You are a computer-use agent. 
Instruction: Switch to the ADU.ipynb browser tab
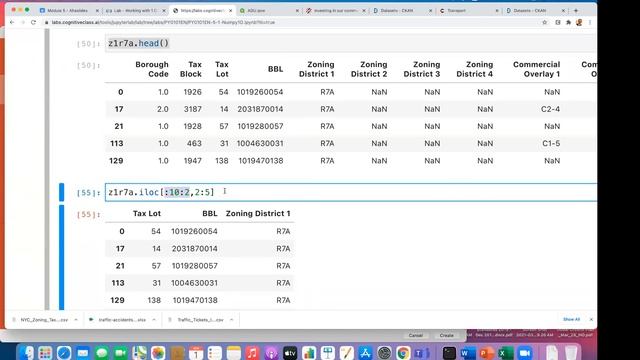[269, 11]
